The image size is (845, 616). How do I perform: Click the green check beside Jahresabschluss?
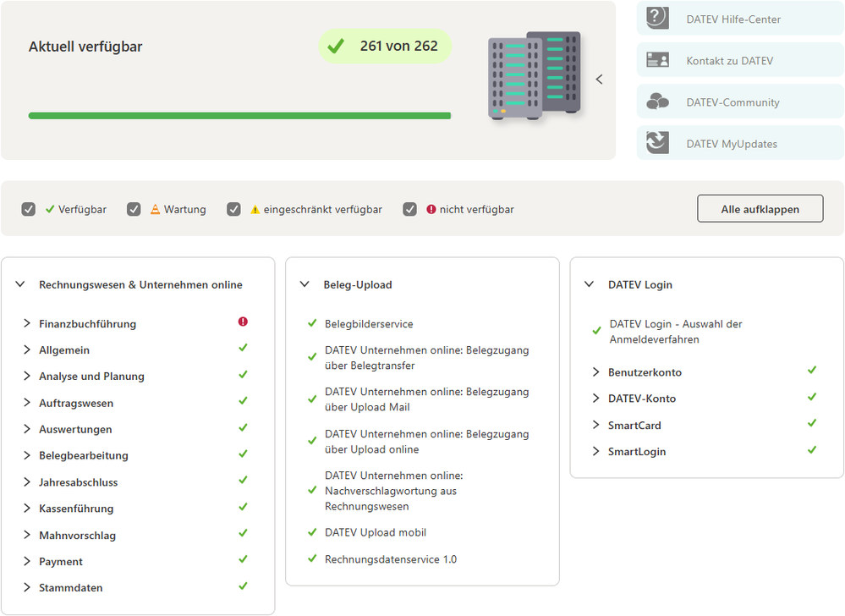243,480
